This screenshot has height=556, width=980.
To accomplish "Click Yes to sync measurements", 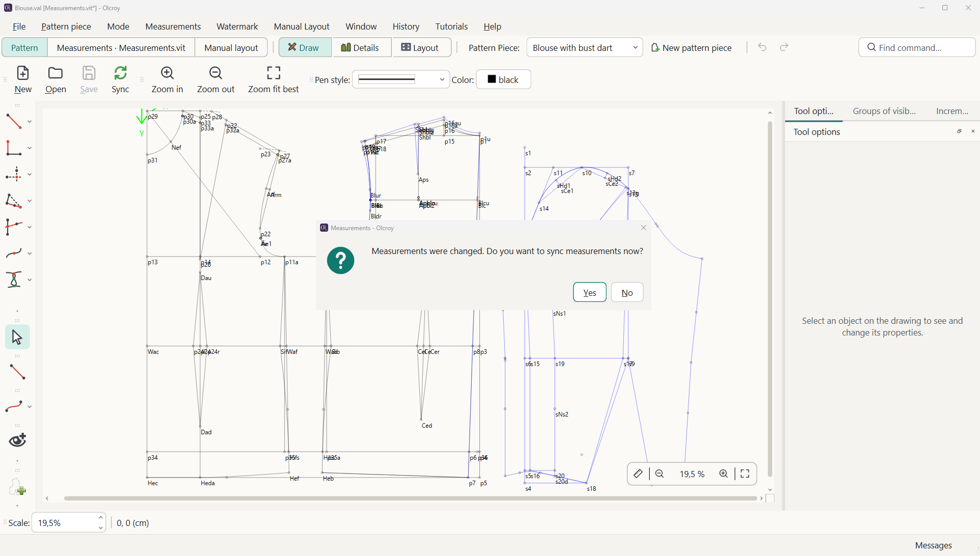I will [590, 292].
